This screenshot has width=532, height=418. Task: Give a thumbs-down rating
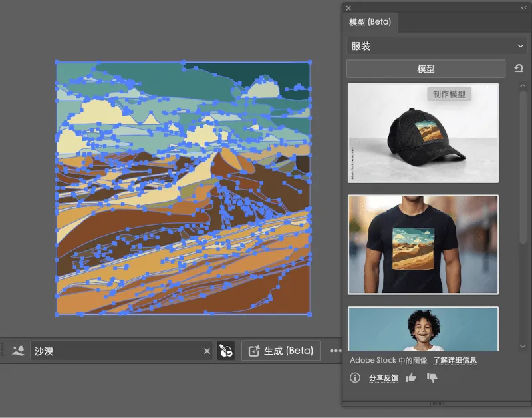click(x=432, y=377)
